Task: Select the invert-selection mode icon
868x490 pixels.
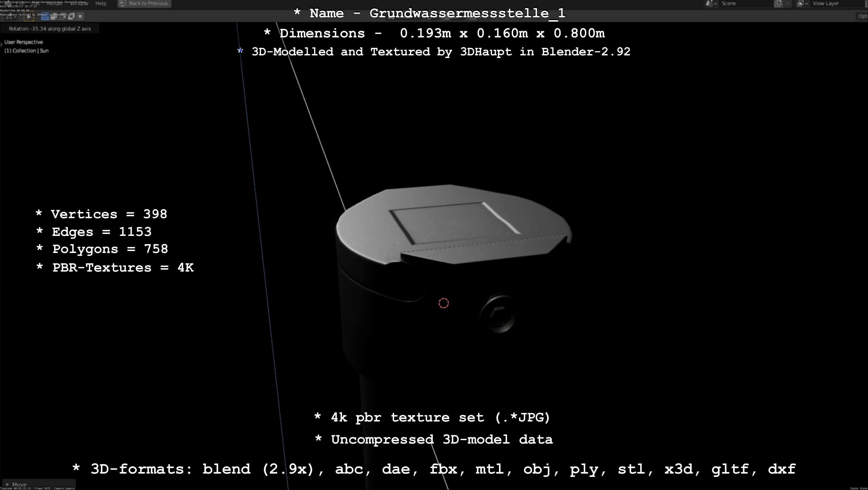Action: pos(71,16)
